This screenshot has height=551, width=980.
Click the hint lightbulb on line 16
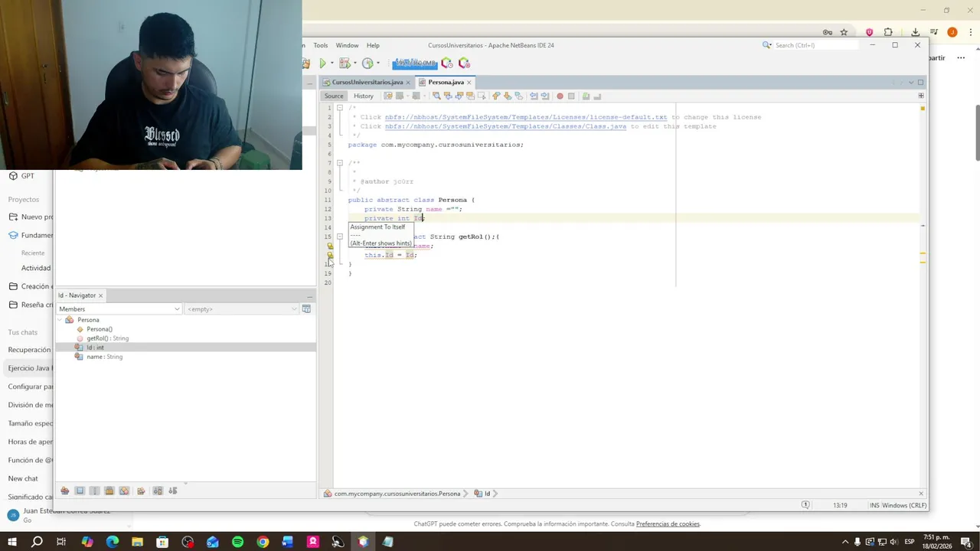click(x=330, y=246)
